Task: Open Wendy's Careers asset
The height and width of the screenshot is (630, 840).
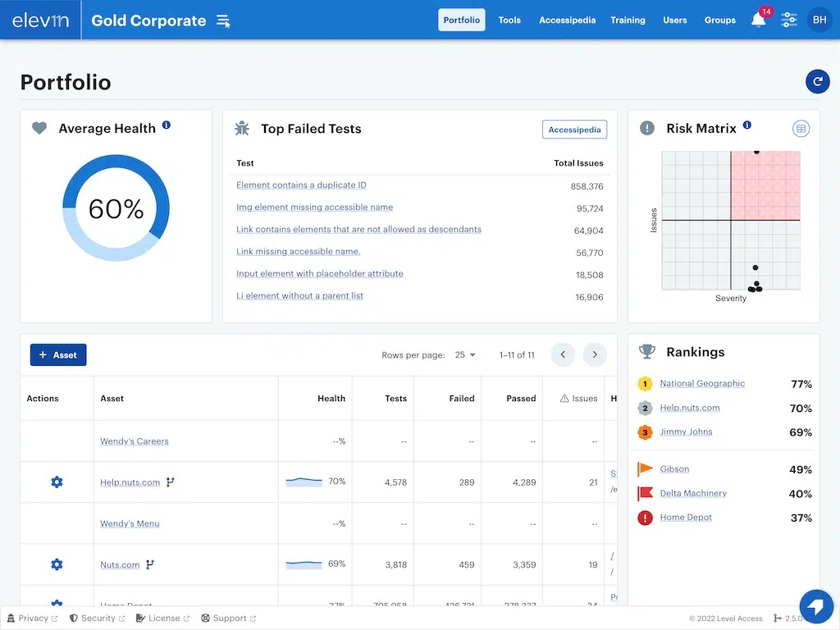Action: (x=135, y=441)
